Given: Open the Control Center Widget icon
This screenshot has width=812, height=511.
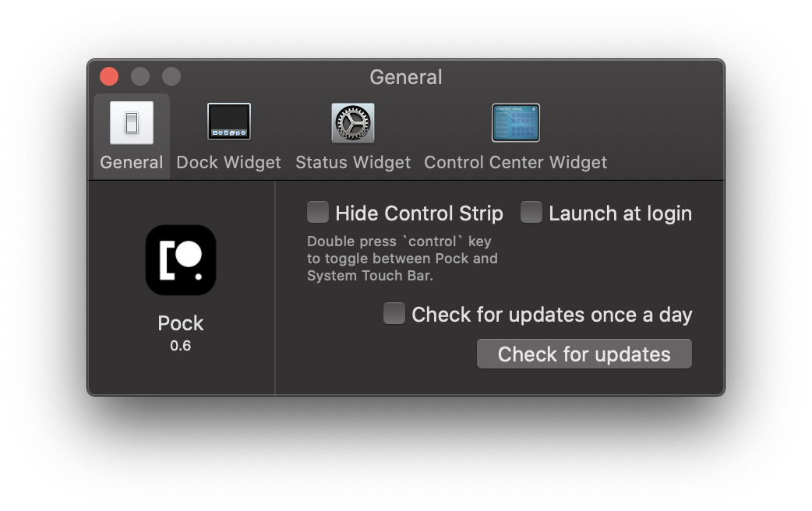Looking at the screenshot, I should click(x=515, y=123).
